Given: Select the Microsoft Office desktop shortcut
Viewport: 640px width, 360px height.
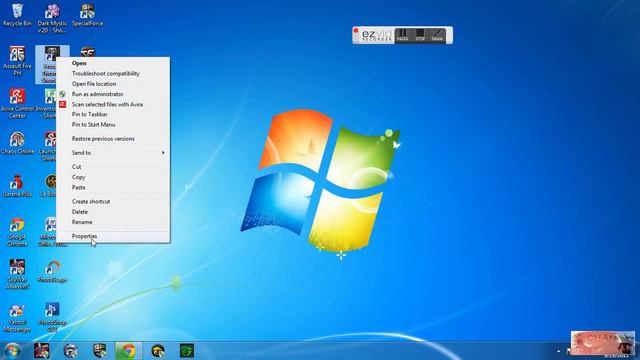Looking at the screenshot, I should tap(52, 232).
